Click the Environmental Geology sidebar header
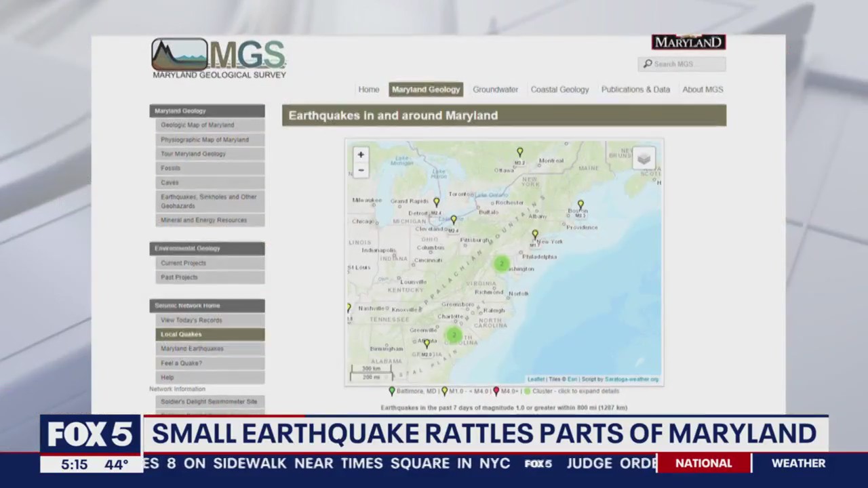 pyautogui.click(x=207, y=249)
